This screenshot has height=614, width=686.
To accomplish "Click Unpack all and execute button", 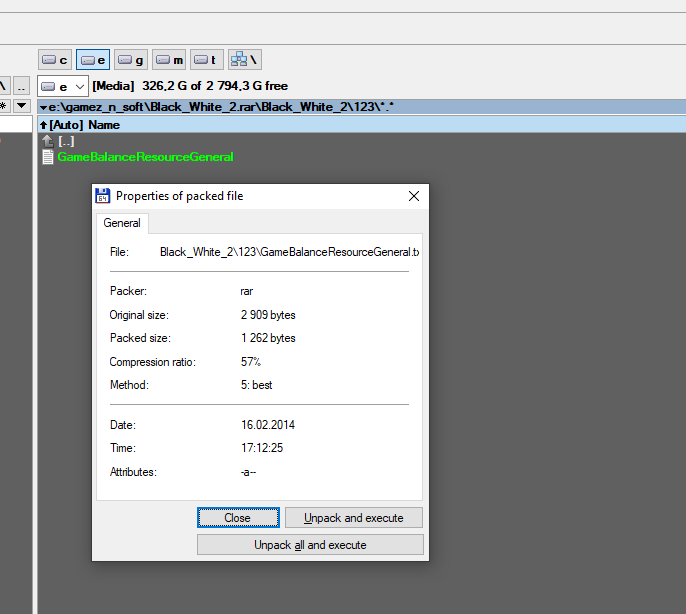I will 310,545.
